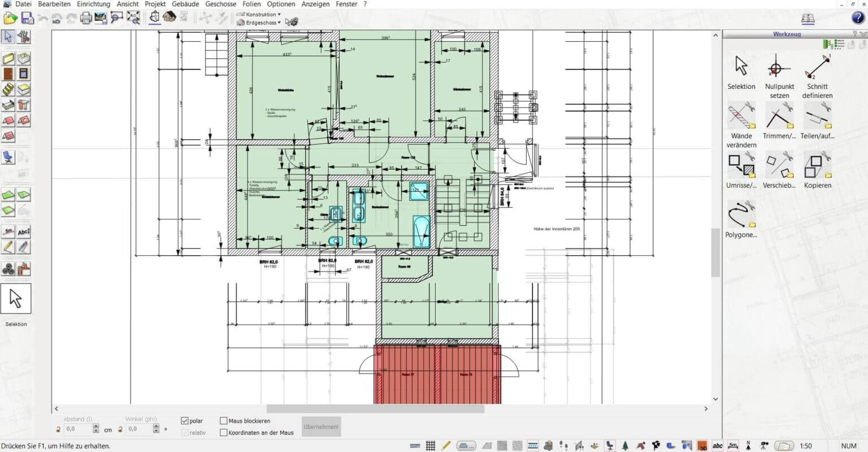Viewport: 868px width, 452px height.
Task: Toggle lock next to Abstand field
Action: [58, 429]
